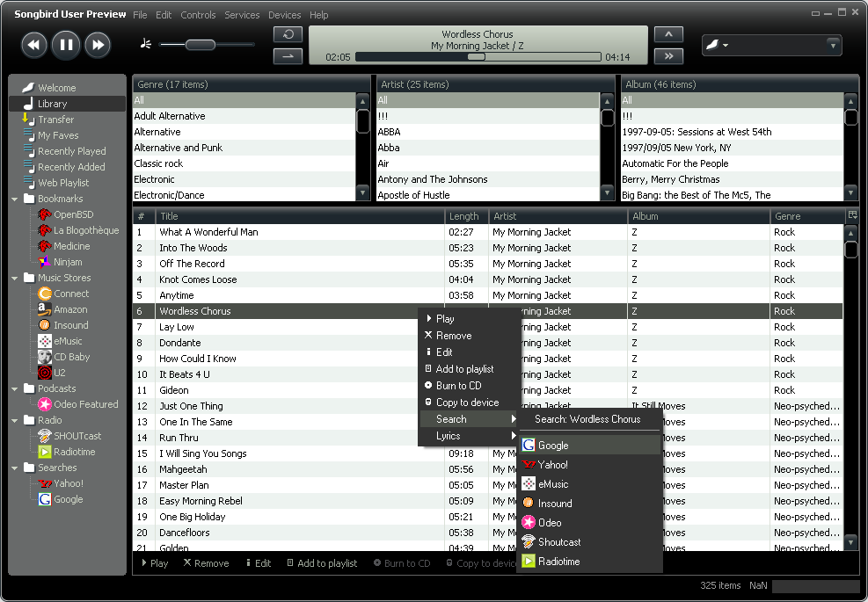
Task: Open the Help menu
Action: [x=319, y=15]
